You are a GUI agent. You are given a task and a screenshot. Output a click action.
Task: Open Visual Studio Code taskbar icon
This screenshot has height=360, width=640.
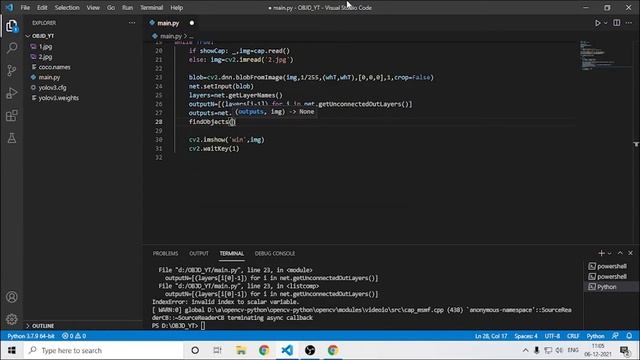[287, 350]
